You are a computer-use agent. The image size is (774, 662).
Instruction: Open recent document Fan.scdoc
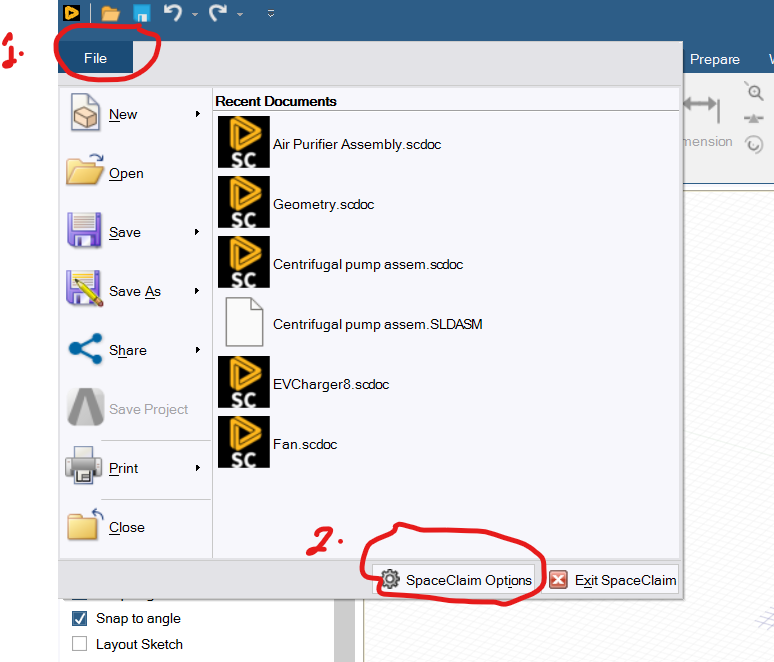pyautogui.click(x=305, y=444)
